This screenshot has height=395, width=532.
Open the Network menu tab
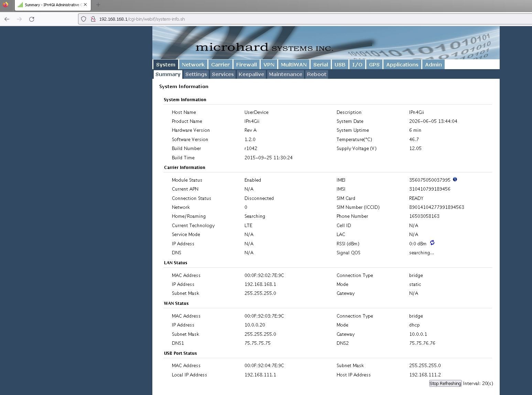point(193,65)
